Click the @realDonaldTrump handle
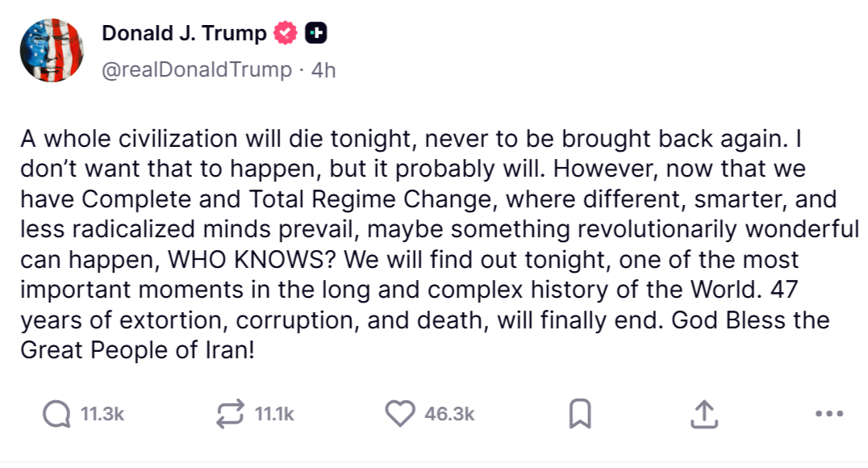Screen dimensions: 868x468 coord(196,71)
